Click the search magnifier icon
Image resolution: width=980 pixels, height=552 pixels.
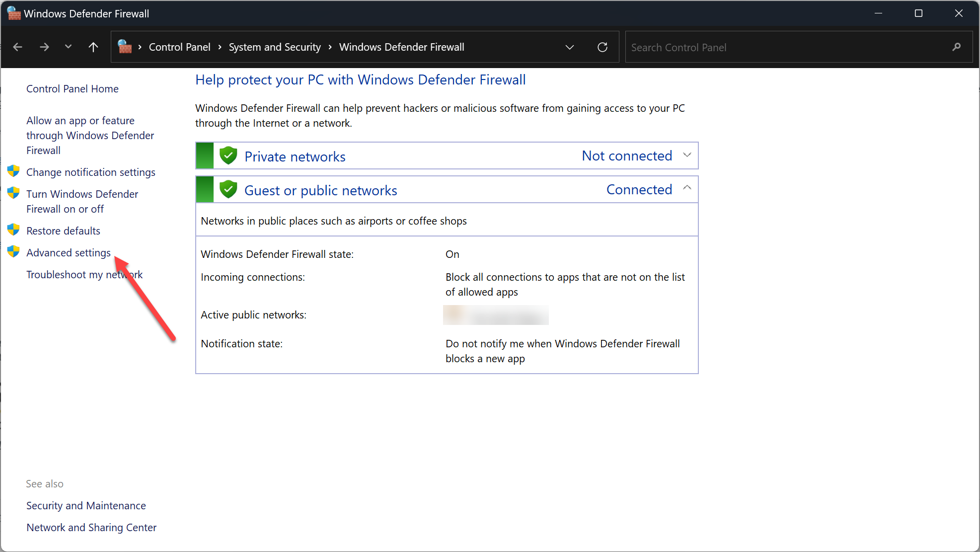(956, 47)
